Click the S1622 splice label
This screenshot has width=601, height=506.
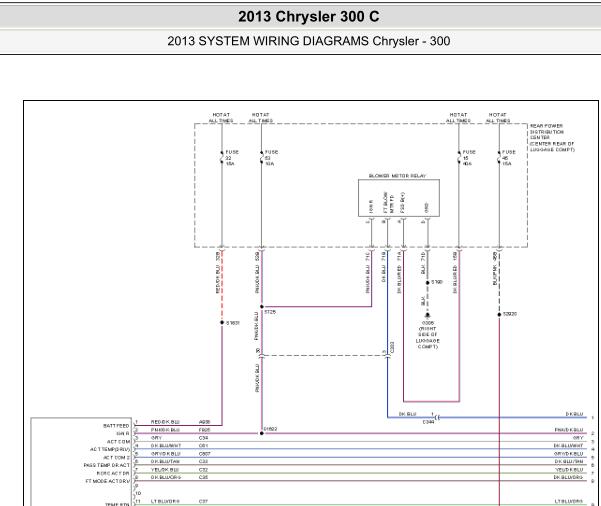[x=270, y=429]
